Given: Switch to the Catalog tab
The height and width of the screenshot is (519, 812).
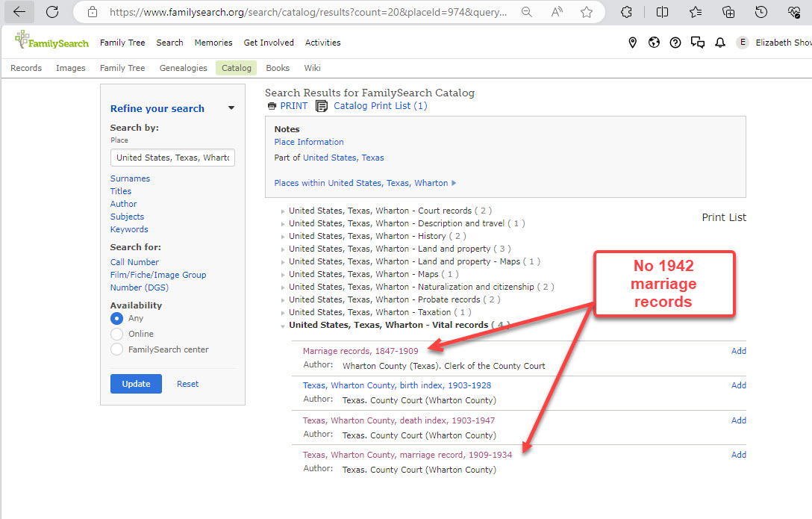Looking at the screenshot, I should pyautogui.click(x=236, y=68).
